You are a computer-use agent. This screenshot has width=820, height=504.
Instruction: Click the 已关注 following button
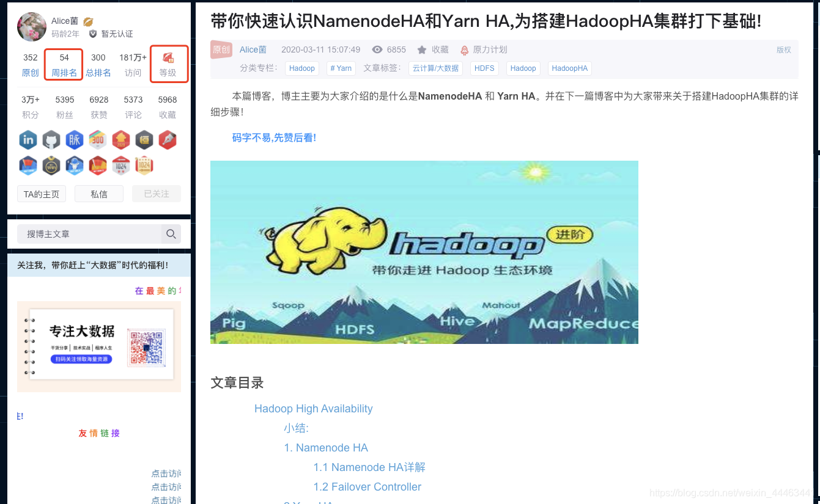(157, 194)
